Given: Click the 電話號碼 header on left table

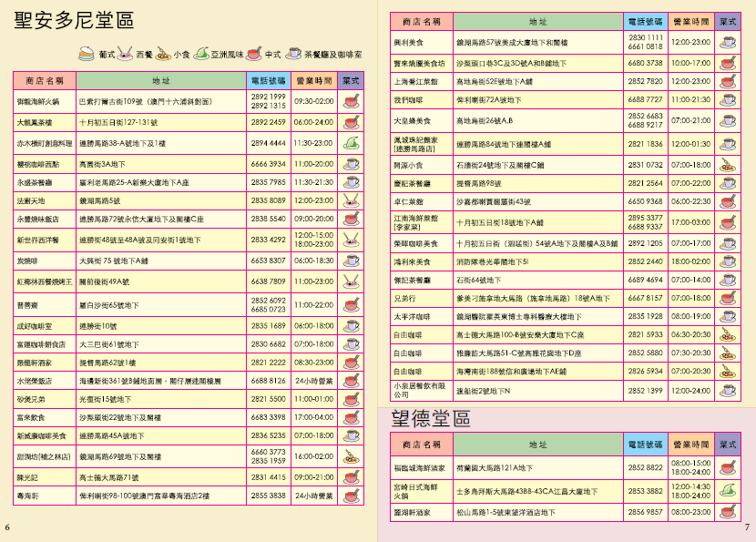Looking at the screenshot, I should pyautogui.click(x=268, y=81).
